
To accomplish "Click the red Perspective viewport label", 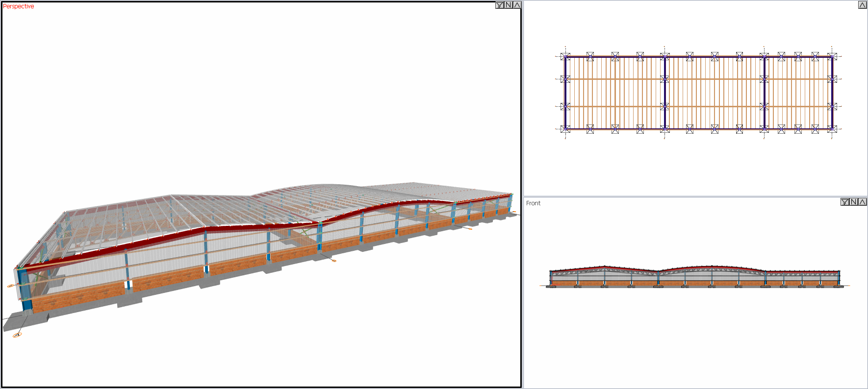I will pyautogui.click(x=19, y=6).
